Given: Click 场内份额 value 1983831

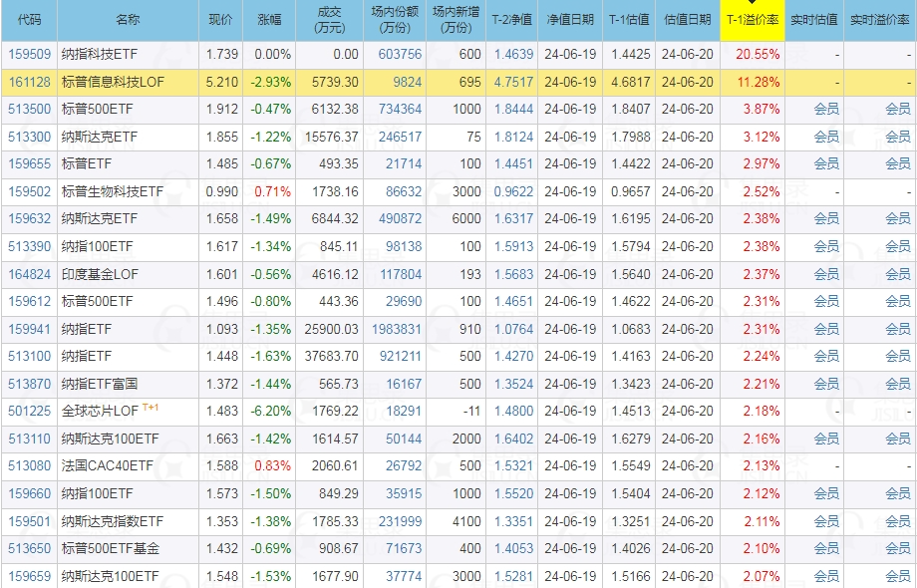Looking at the screenshot, I should 397,329.
